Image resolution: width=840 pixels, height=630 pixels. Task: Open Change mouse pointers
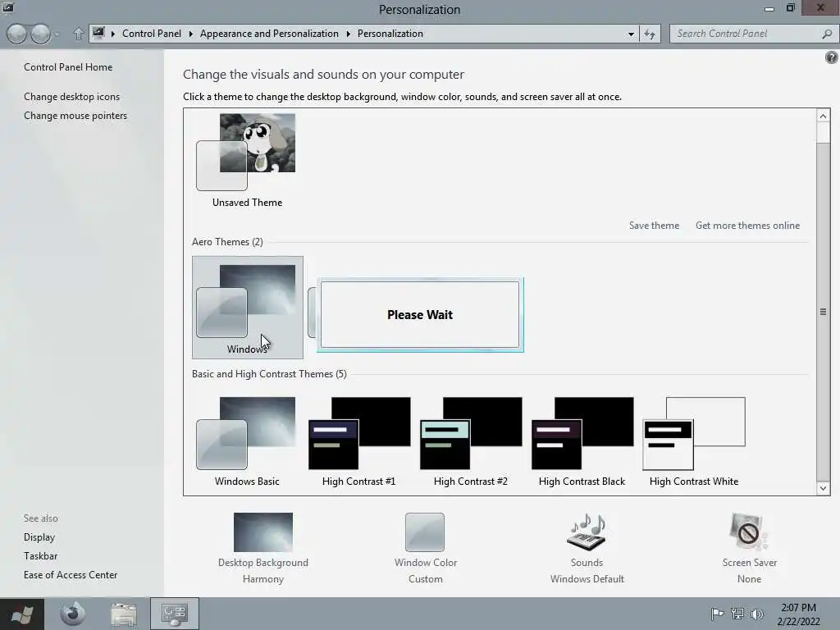coord(75,115)
